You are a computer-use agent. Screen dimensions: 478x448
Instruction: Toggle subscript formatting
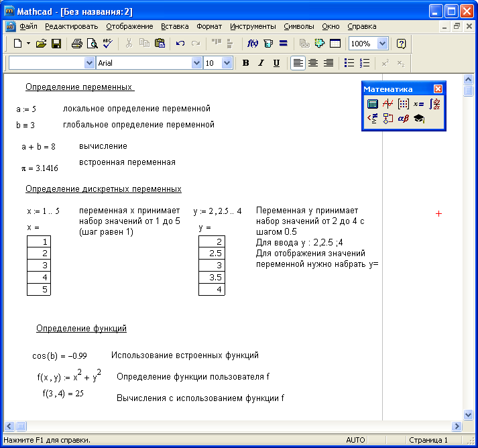[x=401, y=63]
